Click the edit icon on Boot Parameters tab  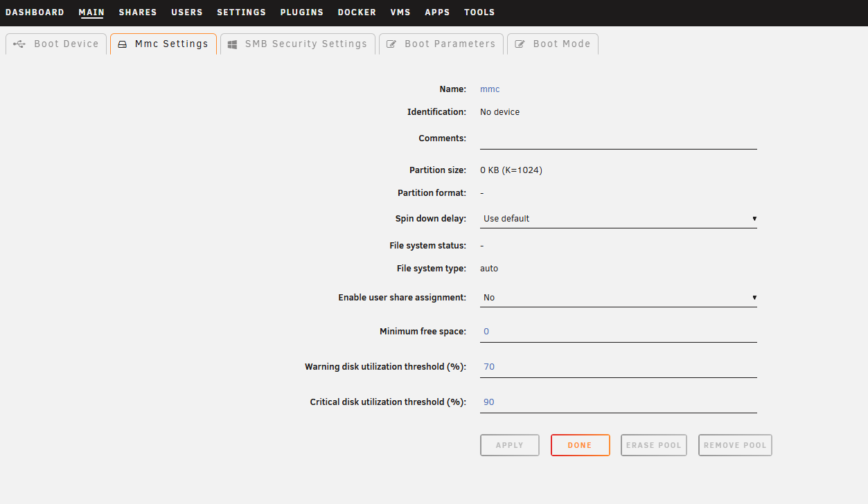pos(391,44)
